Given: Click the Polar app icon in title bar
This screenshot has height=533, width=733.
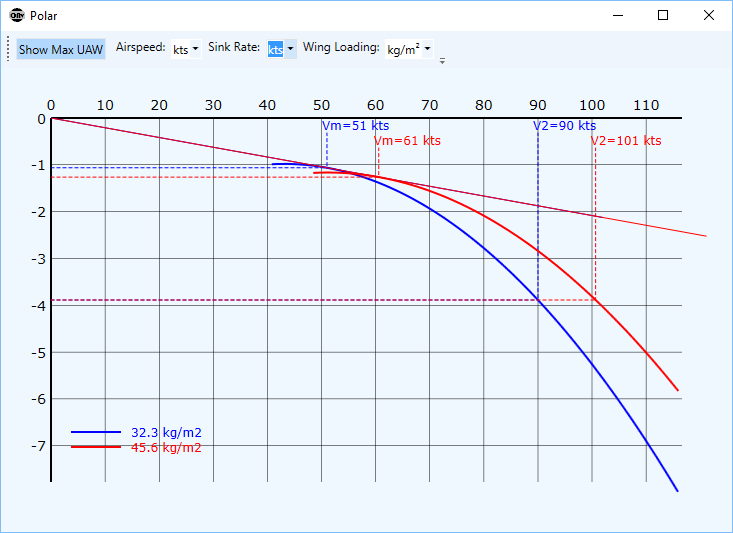Looking at the screenshot, I should click(16, 16).
